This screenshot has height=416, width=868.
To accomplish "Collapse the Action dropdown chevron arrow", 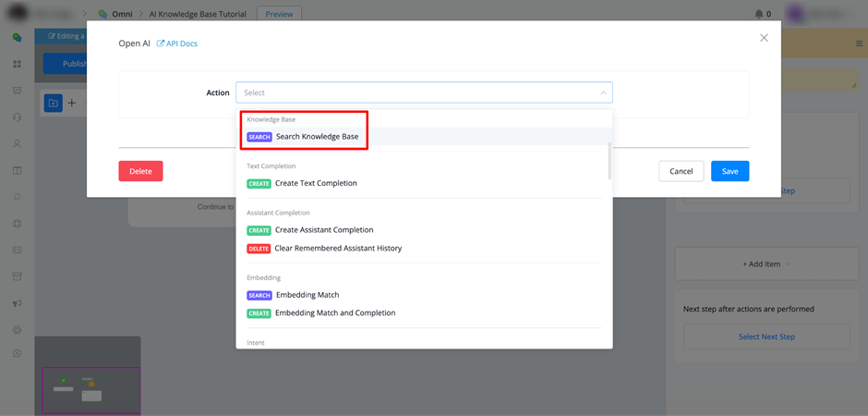I will [x=603, y=93].
